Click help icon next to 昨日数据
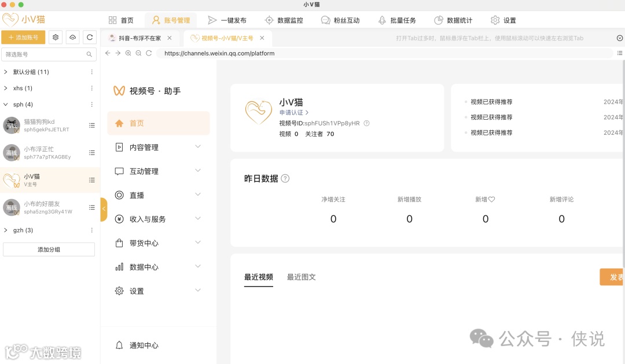The height and width of the screenshot is (364, 625). tap(285, 178)
